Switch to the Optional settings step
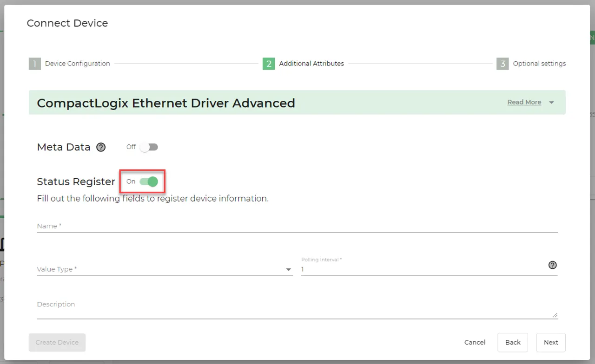Viewport: 595px width, 364px height. click(x=540, y=64)
